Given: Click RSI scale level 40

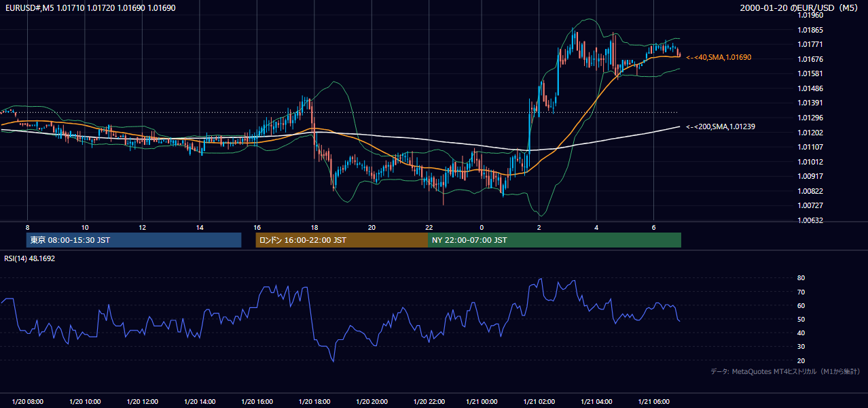Looking at the screenshot, I should 801,333.
